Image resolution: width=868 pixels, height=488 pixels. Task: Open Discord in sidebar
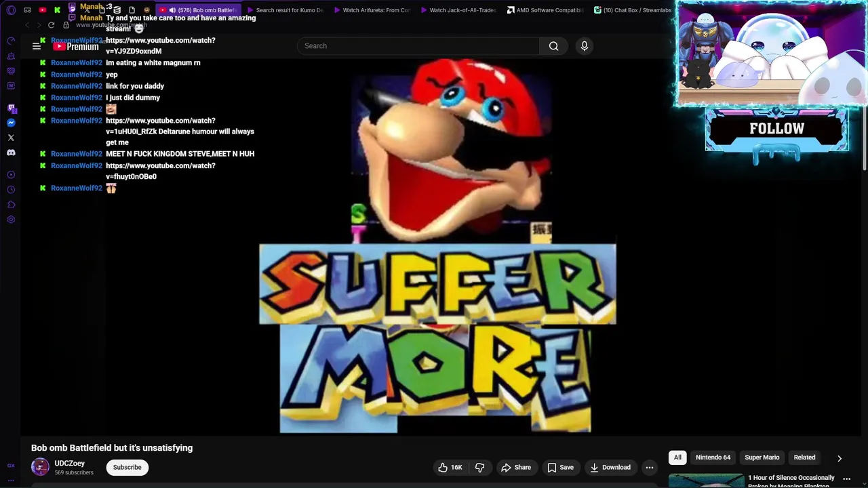point(11,152)
